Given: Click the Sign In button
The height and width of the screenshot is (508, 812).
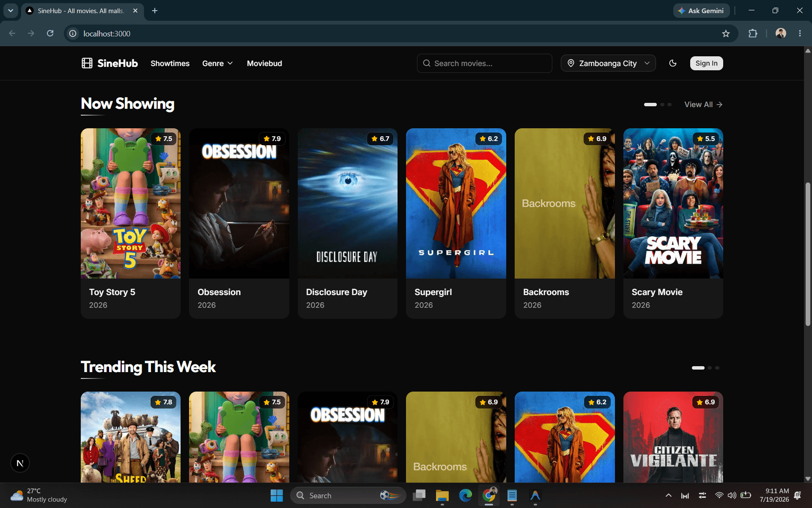Looking at the screenshot, I should coord(706,63).
